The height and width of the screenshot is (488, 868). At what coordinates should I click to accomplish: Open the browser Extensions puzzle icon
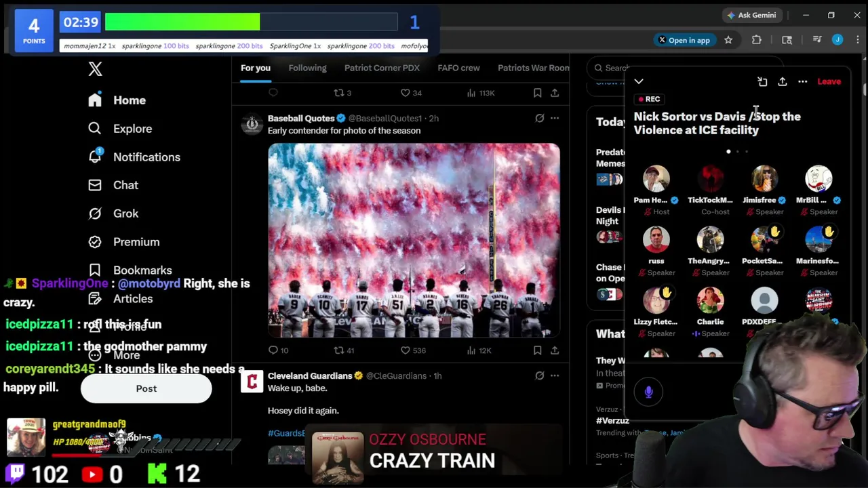[757, 40]
